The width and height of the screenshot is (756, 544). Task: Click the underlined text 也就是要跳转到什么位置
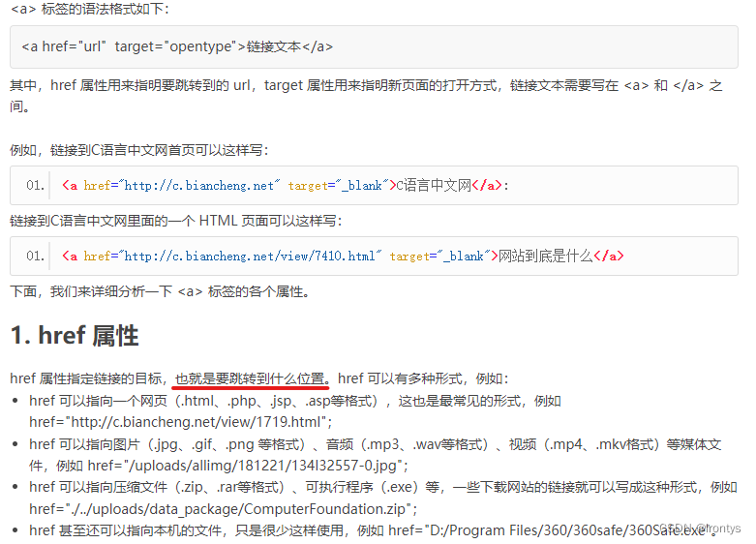(251, 378)
